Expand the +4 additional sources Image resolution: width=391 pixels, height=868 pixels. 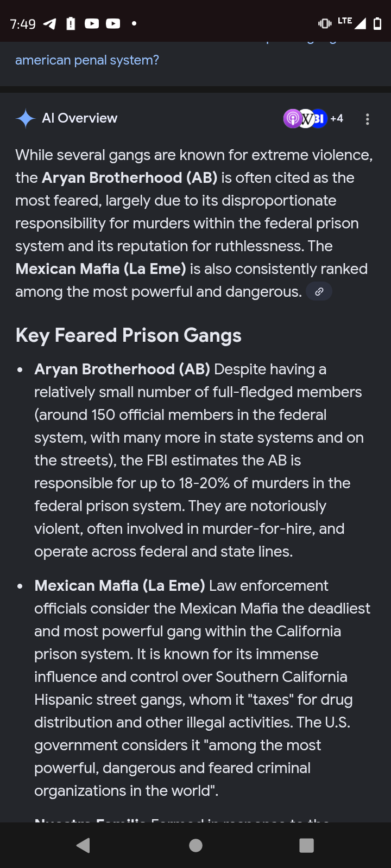pos(337,118)
